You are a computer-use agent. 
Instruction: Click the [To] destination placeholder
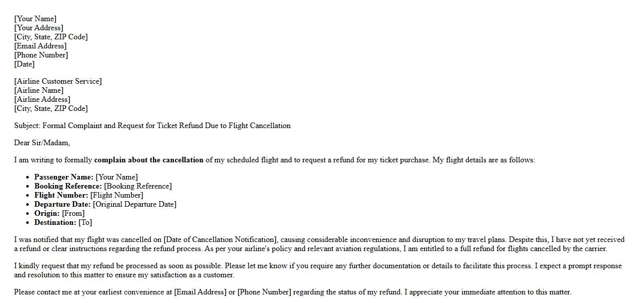85,222
